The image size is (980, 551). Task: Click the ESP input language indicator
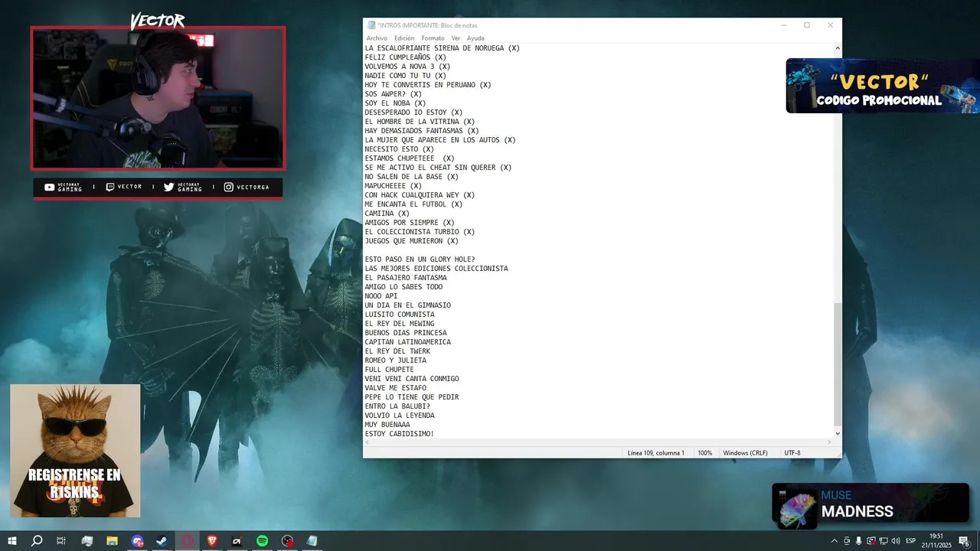[x=910, y=541]
